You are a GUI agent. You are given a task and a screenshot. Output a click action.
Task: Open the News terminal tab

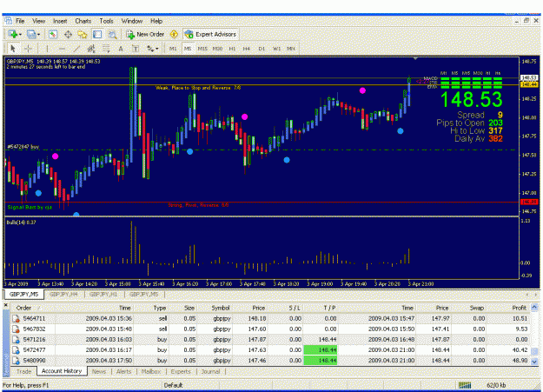tap(99, 371)
